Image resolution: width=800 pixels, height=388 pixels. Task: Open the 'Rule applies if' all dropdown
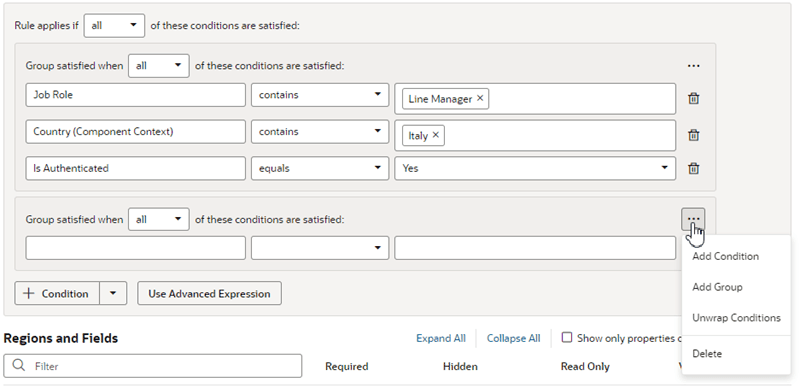point(114,26)
